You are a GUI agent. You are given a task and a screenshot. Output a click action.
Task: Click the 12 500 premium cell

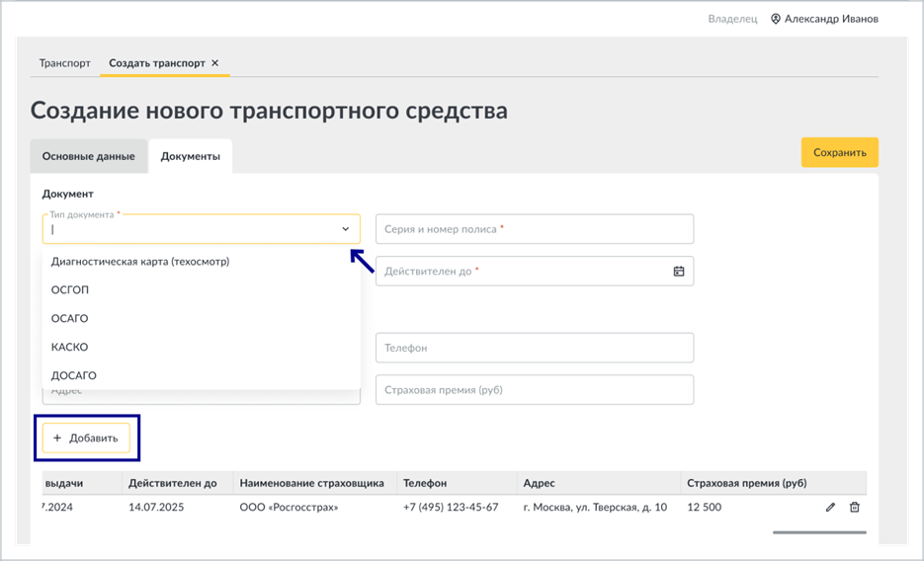(705, 507)
